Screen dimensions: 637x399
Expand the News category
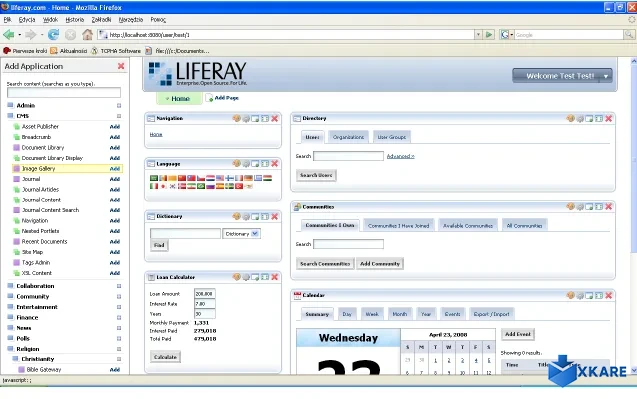tap(119, 328)
